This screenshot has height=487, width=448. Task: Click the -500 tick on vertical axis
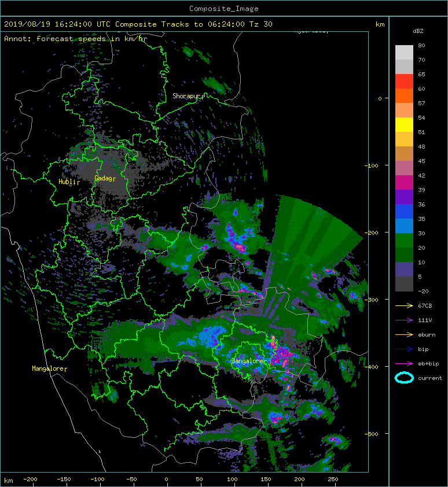(371, 434)
